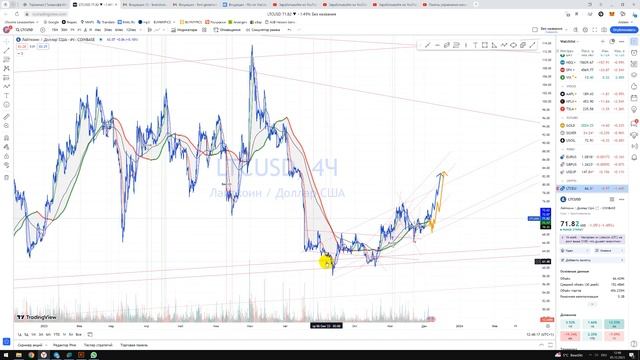Select the highlighted LTCUSD watchlist row
640x360 pixels.
click(592, 189)
